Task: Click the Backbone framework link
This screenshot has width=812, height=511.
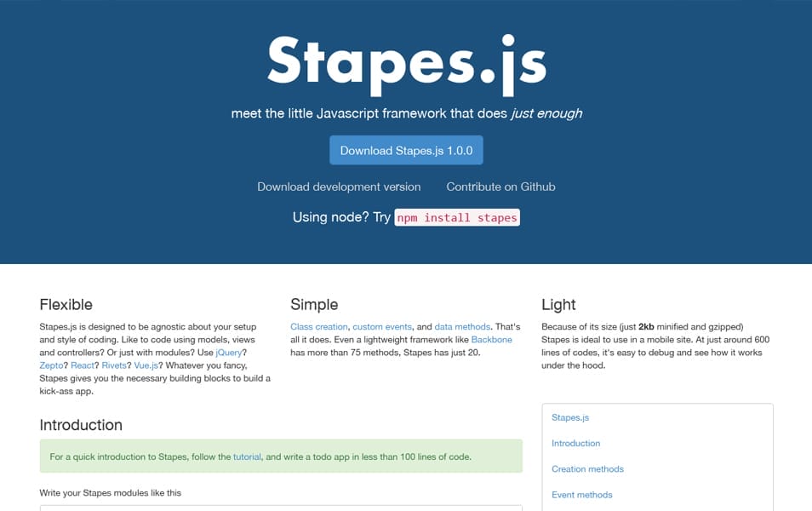Action: pos(494,339)
